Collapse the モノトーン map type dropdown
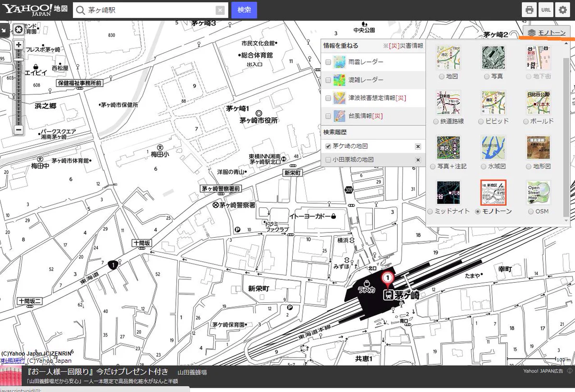This screenshot has width=575, height=392. point(547,33)
